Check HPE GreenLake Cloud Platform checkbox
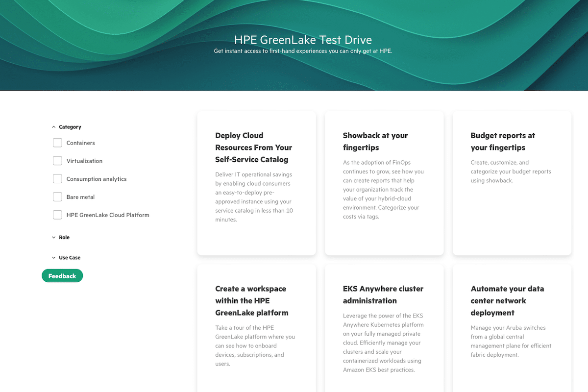This screenshot has width=588, height=392. [57, 215]
